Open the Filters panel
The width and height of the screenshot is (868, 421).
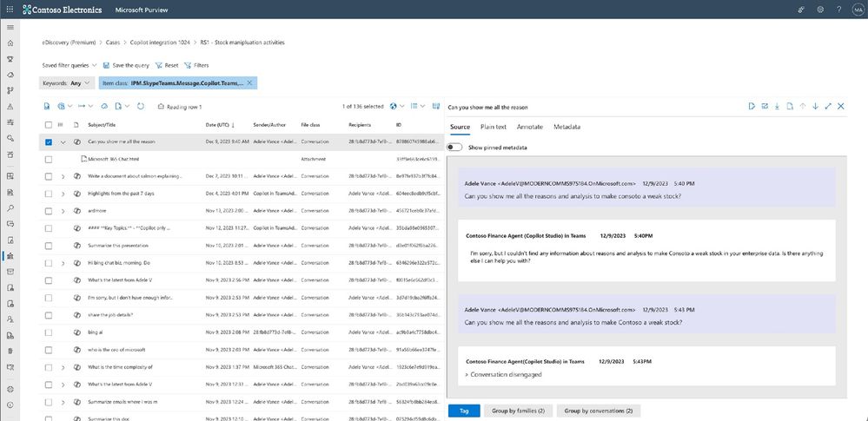[196, 65]
